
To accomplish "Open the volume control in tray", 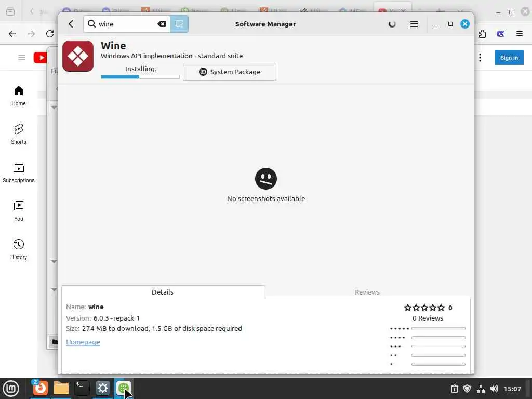I will (x=495, y=389).
